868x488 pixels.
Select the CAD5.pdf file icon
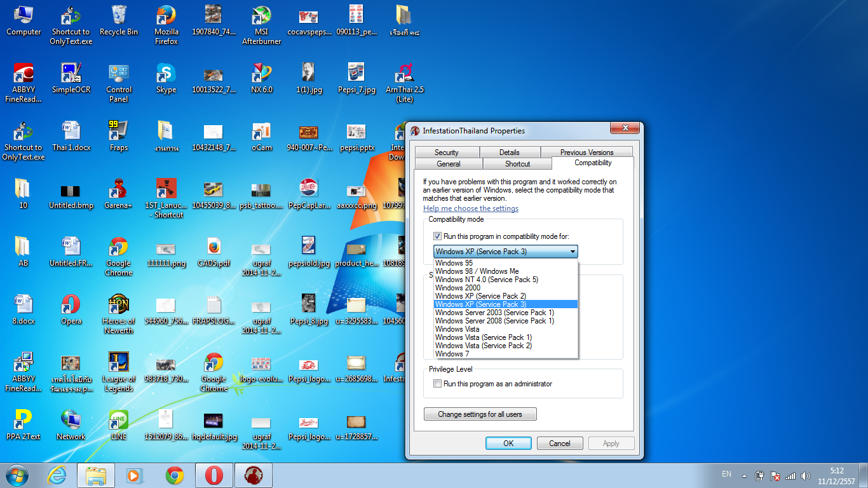click(x=214, y=252)
